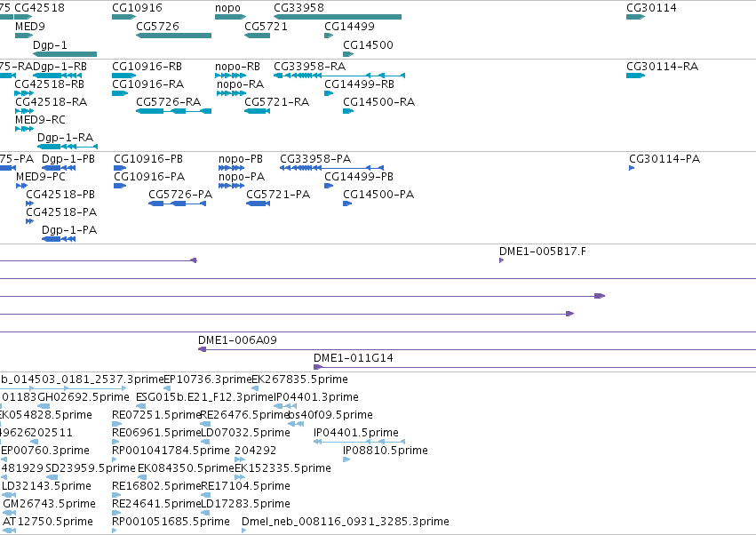Image resolution: width=756 pixels, height=535 pixels.
Task: Select EST SD23959.5prime
Action: 52,477
